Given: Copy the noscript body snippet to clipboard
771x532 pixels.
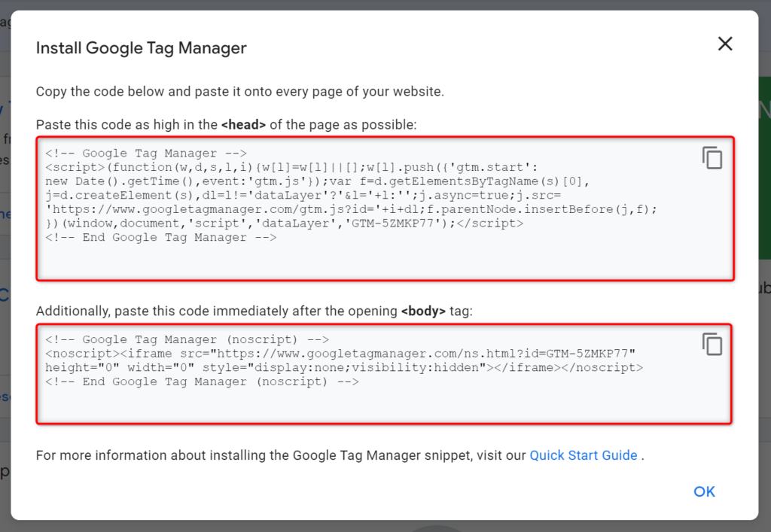Looking at the screenshot, I should pos(712,344).
